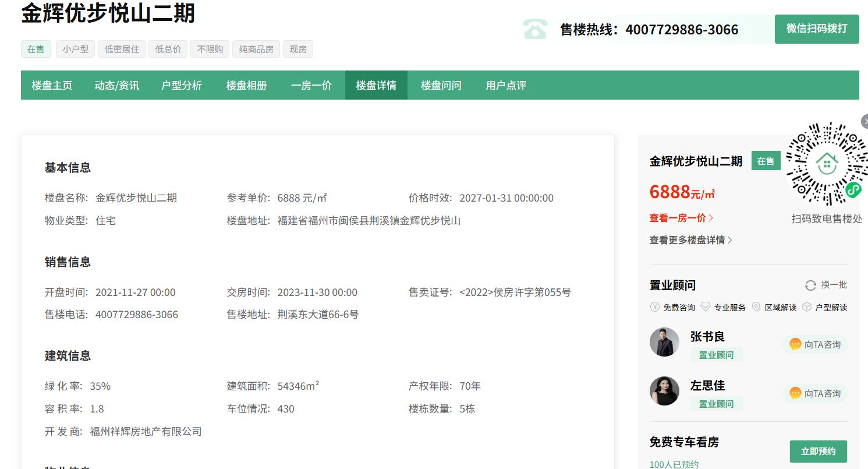
Task: Open the 楼盘问问 tab
Action: 441,85
